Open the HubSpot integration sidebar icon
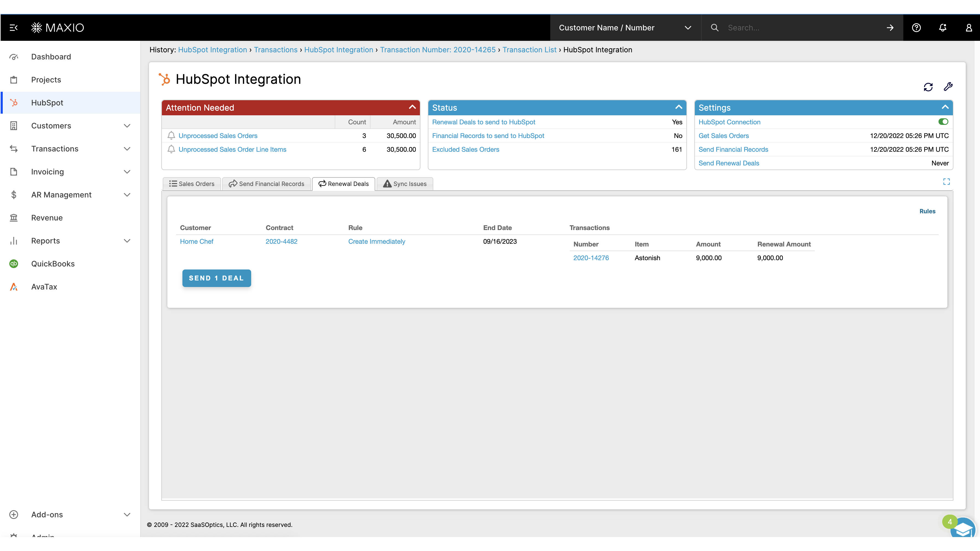 [x=14, y=103]
